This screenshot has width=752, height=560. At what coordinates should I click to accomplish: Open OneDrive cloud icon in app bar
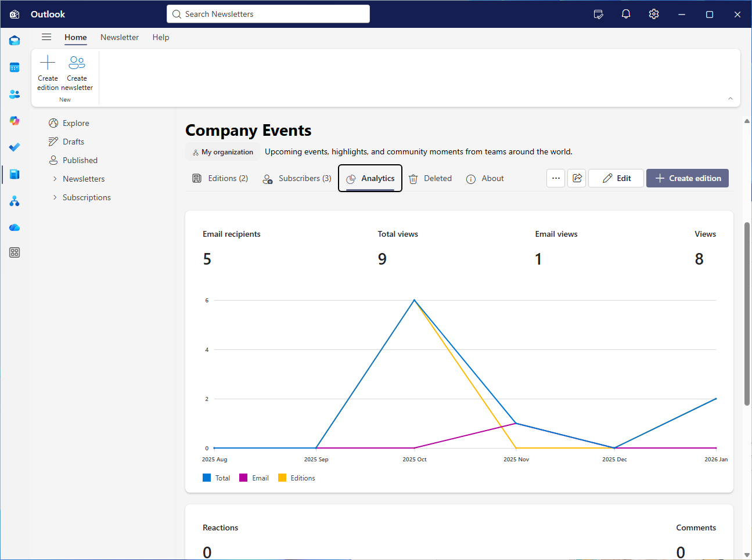coord(15,227)
